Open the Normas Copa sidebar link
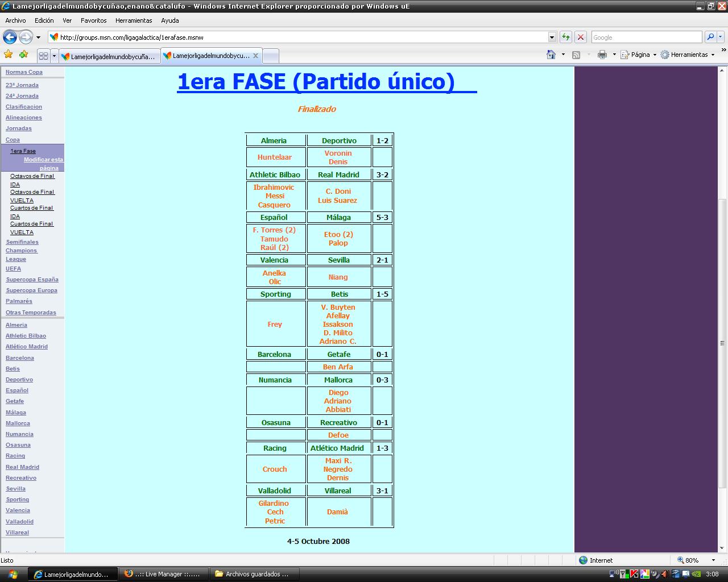This screenshot has height=582, width=728. pyautogui.click(x=24, y=72)
